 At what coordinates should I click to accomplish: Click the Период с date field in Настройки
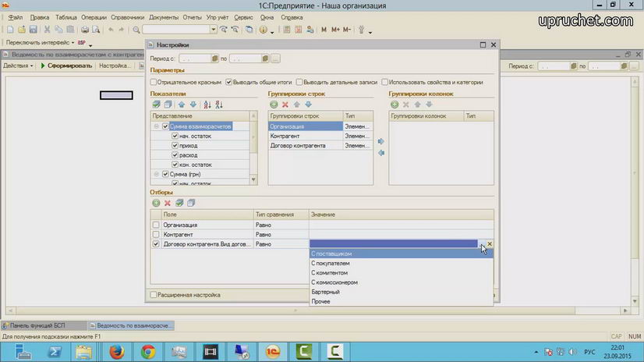point(195,59)
